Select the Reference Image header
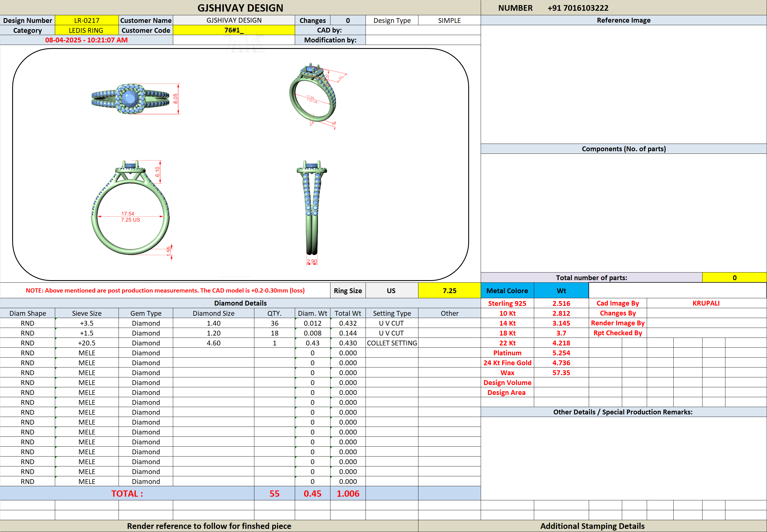 (624, 20)
